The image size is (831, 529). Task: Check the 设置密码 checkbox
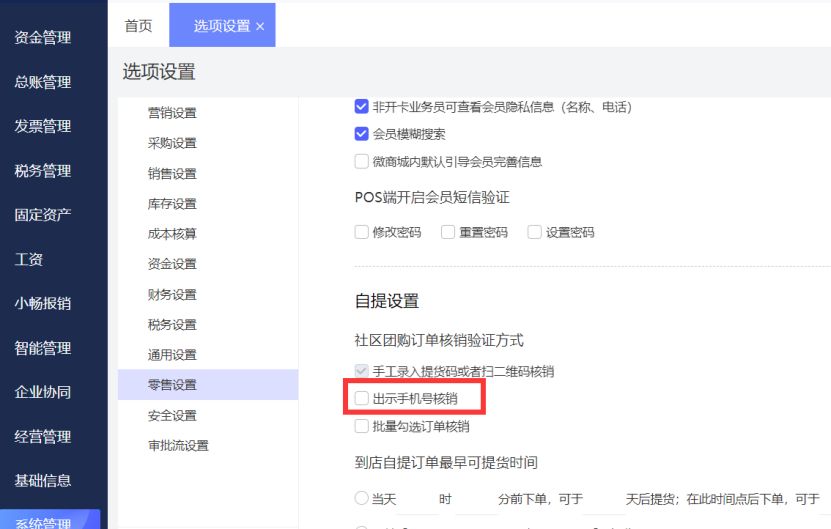[x=535, y=232]
